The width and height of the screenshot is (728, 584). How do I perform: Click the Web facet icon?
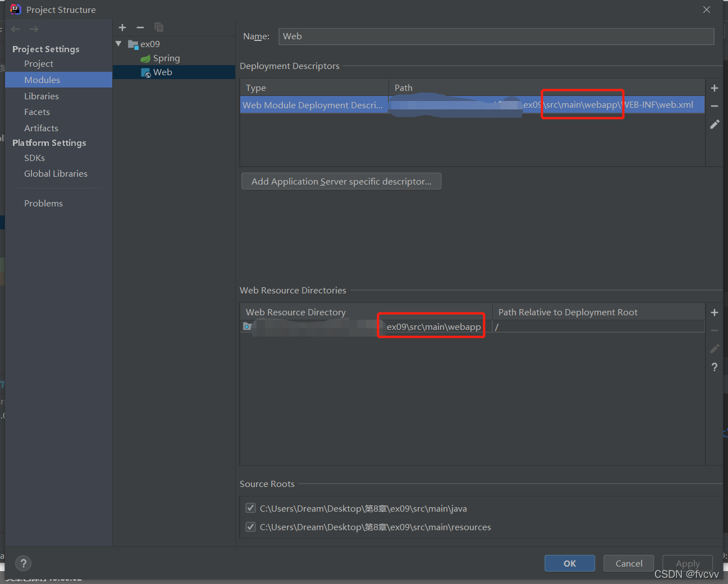tap(146, 72)
